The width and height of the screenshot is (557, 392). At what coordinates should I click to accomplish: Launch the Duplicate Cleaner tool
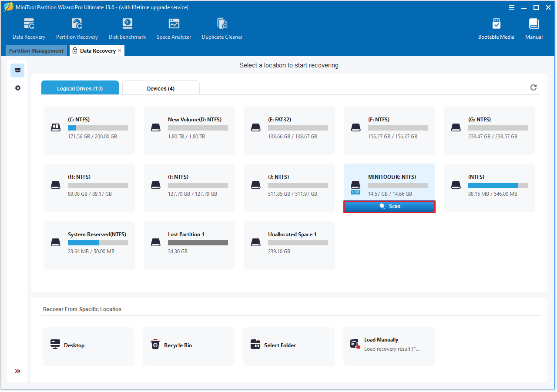222,29
